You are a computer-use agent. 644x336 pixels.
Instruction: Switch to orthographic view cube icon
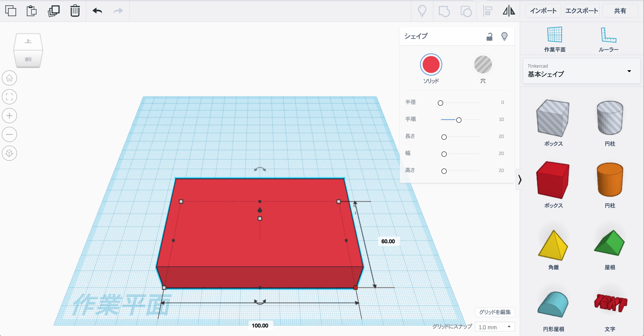9,153
